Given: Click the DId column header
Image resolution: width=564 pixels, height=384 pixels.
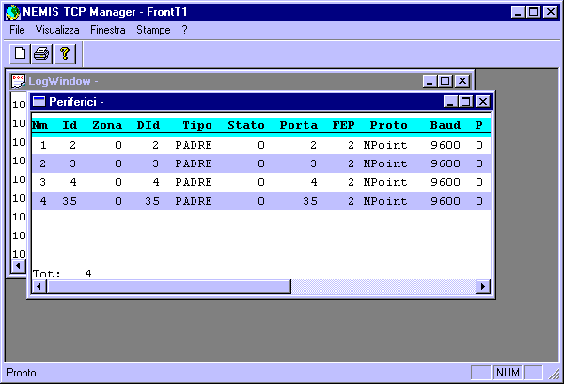Looking at the screenshot, I should tap(148, 125).
